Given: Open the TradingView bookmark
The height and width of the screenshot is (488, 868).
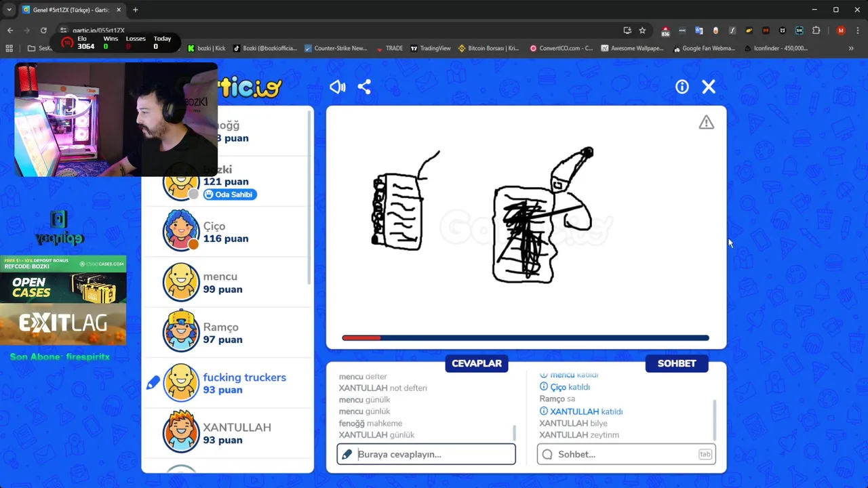Looking at the screenshot, I should 430,48.
